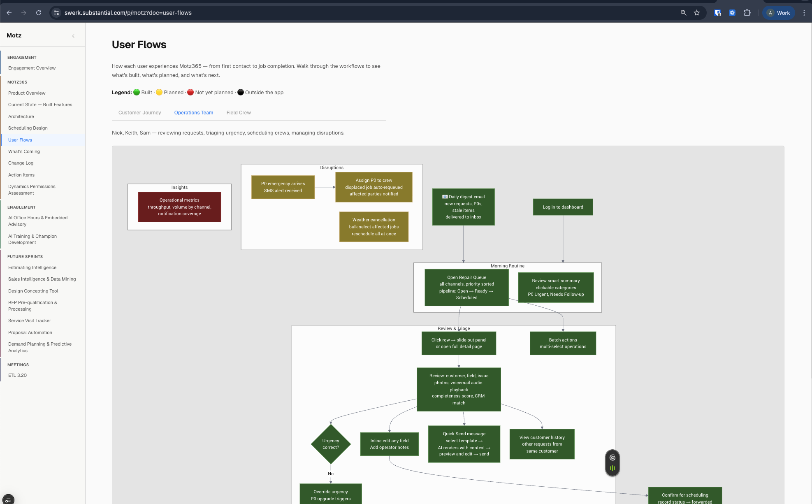812x504 pixels.
Task: Click the Quick Send message node
Action: [x=464, y=444]
